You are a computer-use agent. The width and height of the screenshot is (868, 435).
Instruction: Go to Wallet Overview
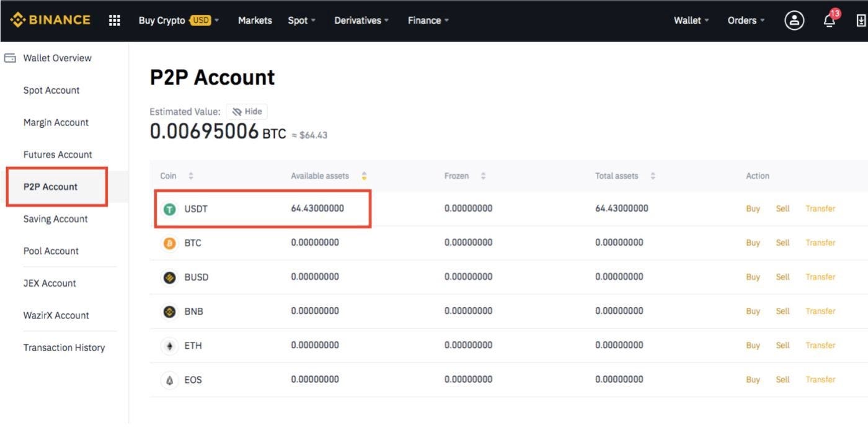(x=57, y=58)
